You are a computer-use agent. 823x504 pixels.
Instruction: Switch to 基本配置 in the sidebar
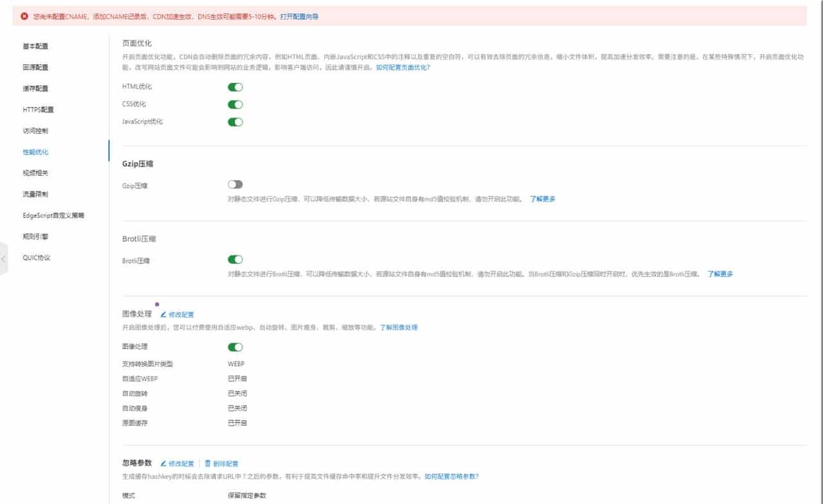[x=33, y=46]
